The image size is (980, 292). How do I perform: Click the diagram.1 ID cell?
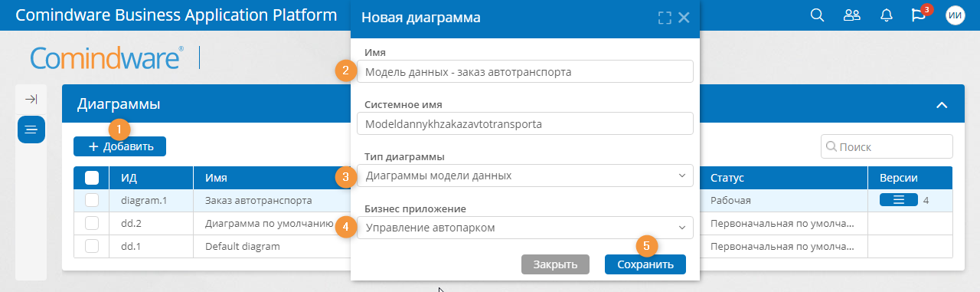pyautogui.click(x=152, y=201)
